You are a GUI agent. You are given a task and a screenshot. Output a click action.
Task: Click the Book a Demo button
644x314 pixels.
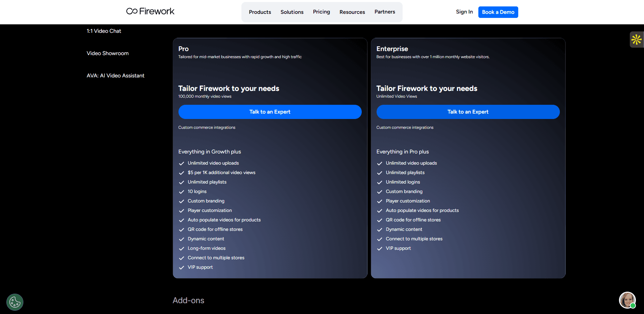[x=498, y=12]
